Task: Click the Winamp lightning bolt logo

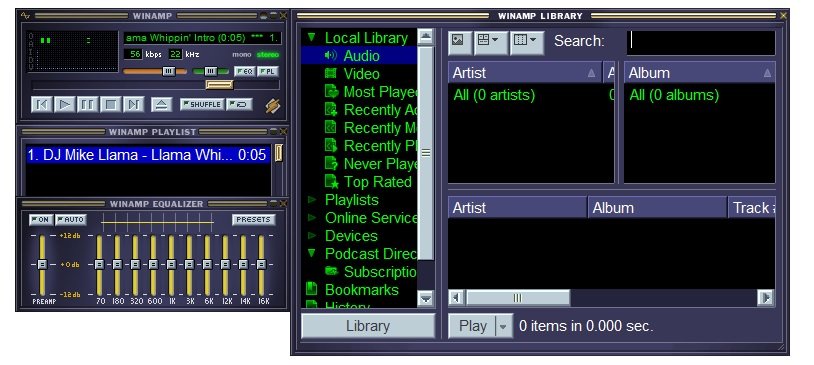Action: [x=273, y=105]
